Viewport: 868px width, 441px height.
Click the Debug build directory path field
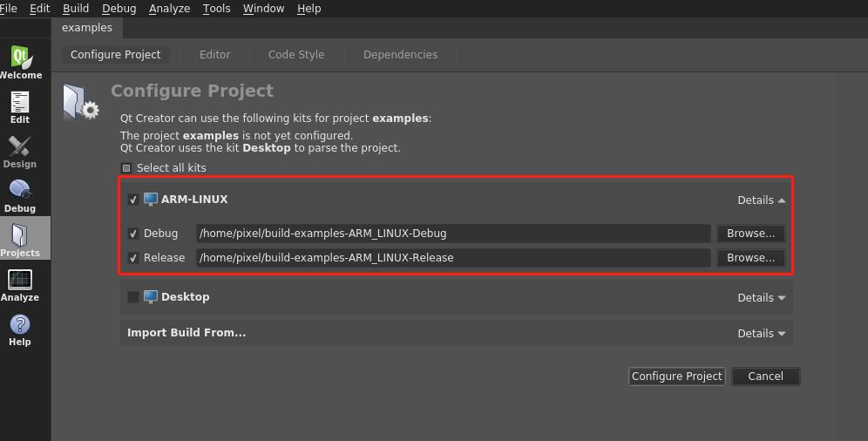453,234
